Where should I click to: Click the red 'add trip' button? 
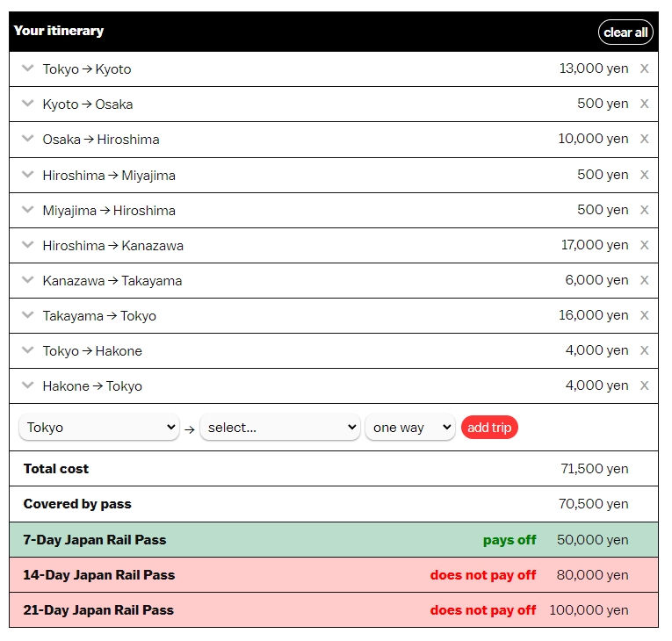[x=489, y=428]
